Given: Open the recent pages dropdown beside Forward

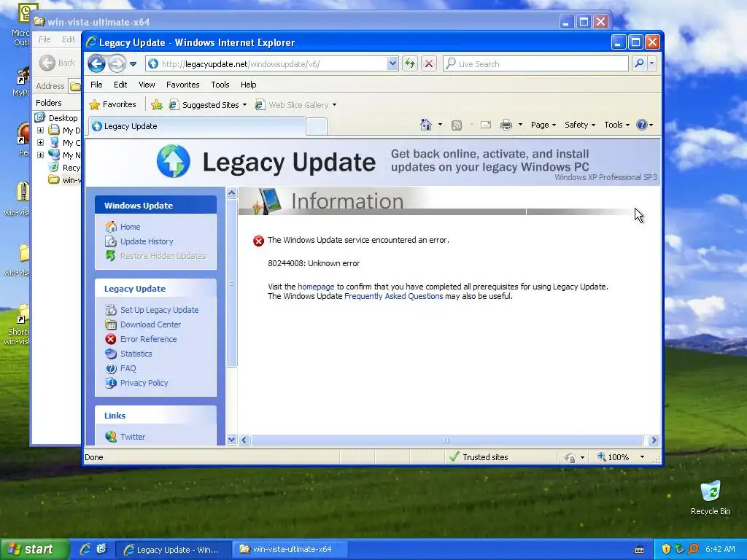Looking at the screenshot, I should click(133, 64).
